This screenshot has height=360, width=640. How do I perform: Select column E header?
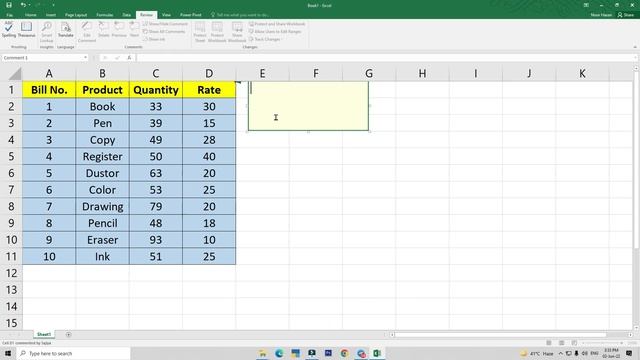[262, 73]
